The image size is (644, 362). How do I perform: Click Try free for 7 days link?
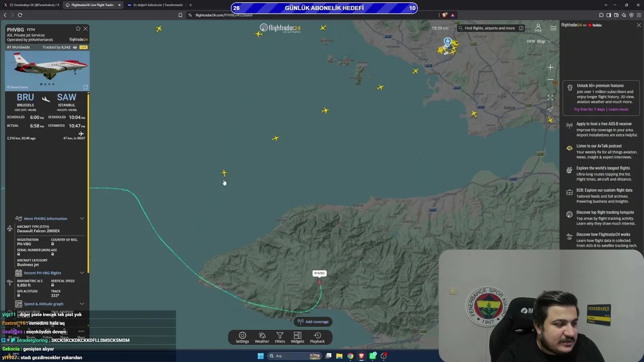(x=590, y=110)
